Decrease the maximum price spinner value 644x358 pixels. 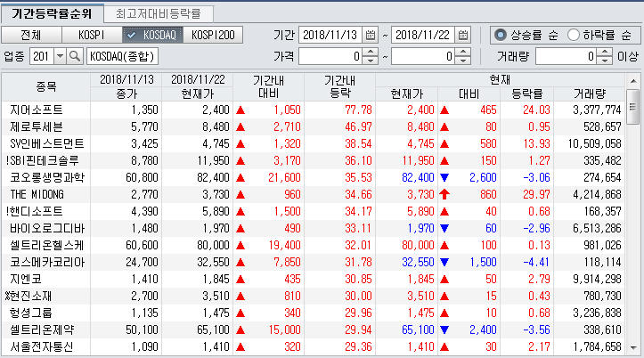tap(462, 61)
